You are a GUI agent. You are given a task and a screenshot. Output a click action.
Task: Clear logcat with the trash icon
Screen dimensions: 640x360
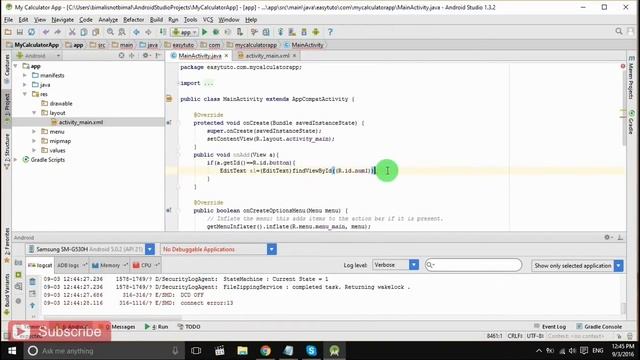point(33,281)
